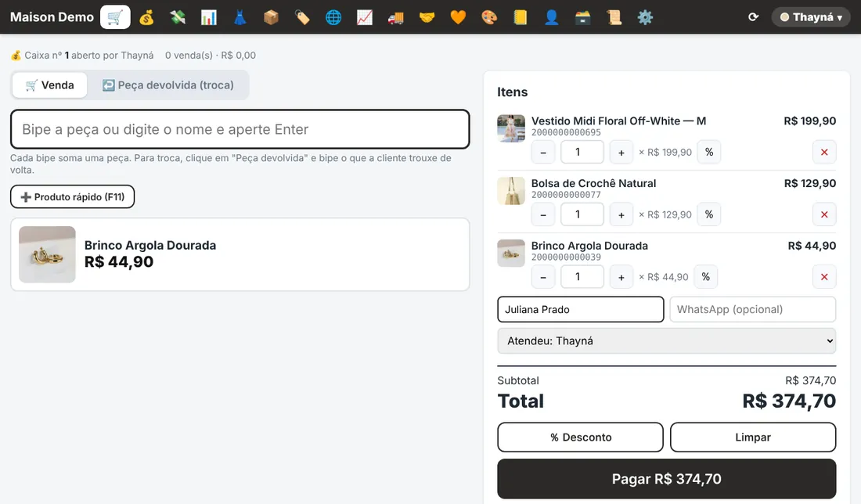Screen dimensions: 861x504
Task: Focus the 'Bipe a peça' search field
Action: (x=240, y=129)
